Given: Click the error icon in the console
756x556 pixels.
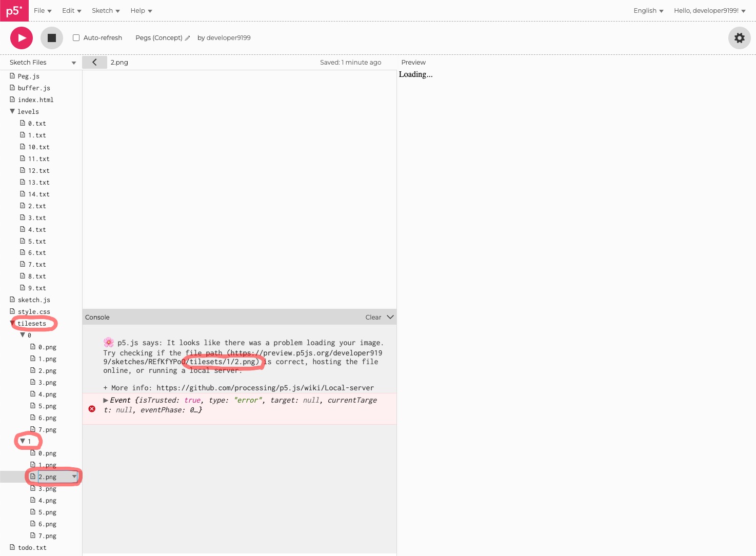Looking at the screenshot, I should click(x=92, y=409).
